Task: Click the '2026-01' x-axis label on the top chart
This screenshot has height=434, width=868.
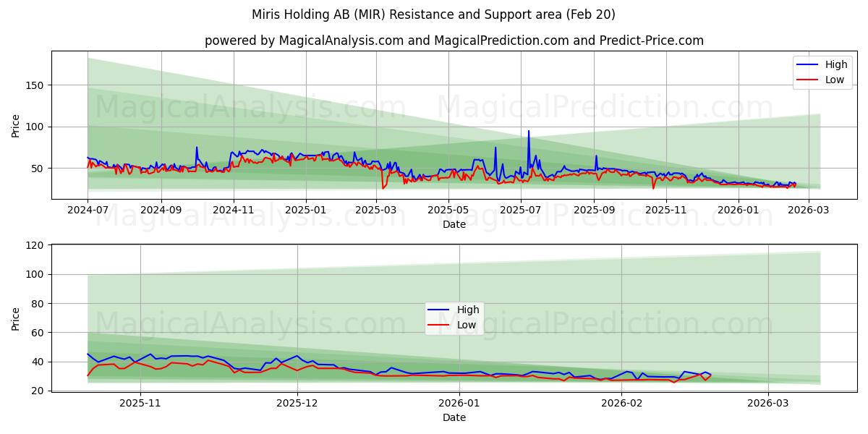Action: tap(739, 210)
